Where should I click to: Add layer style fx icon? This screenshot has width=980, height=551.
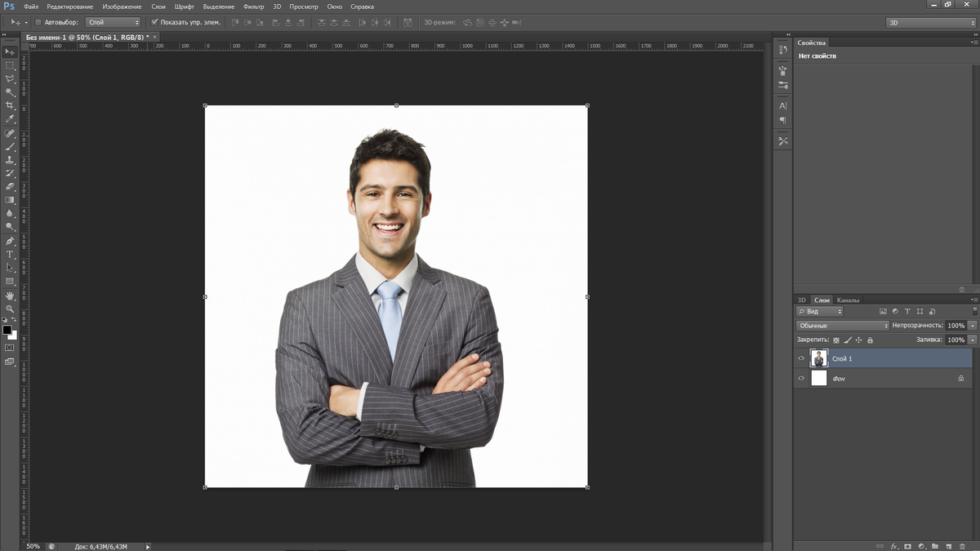(x=894, y=546)
